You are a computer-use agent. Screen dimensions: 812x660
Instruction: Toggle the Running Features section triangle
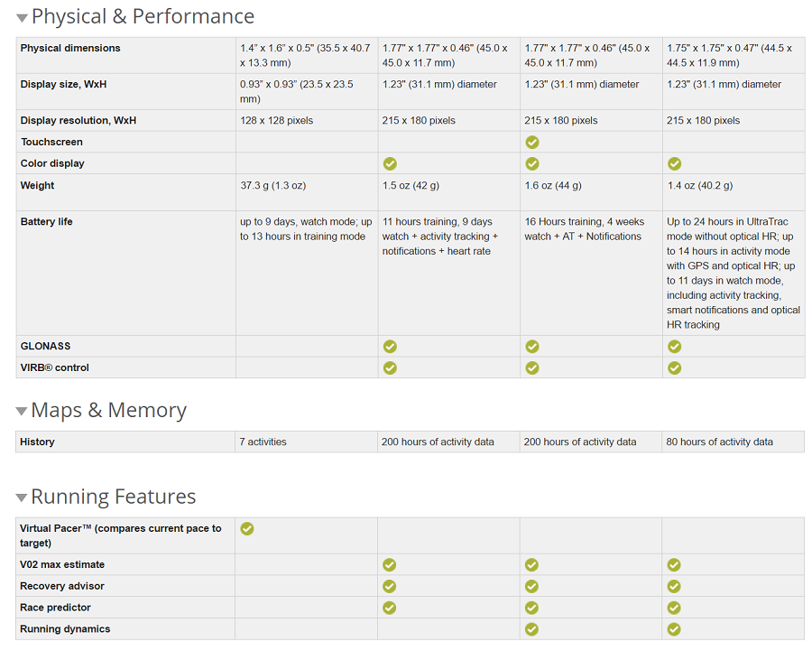(22, 498)
